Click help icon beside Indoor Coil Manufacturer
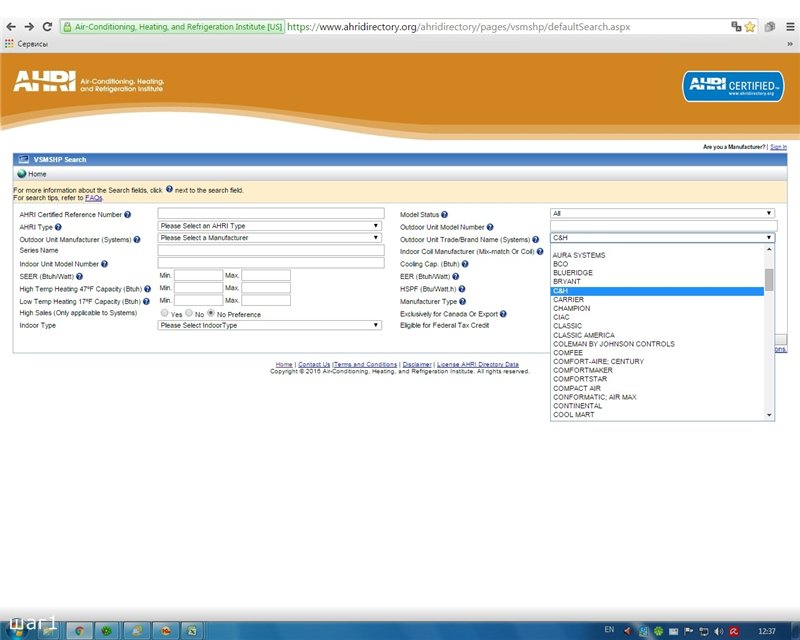Screen dimensions: 800x640 [540, 251]
